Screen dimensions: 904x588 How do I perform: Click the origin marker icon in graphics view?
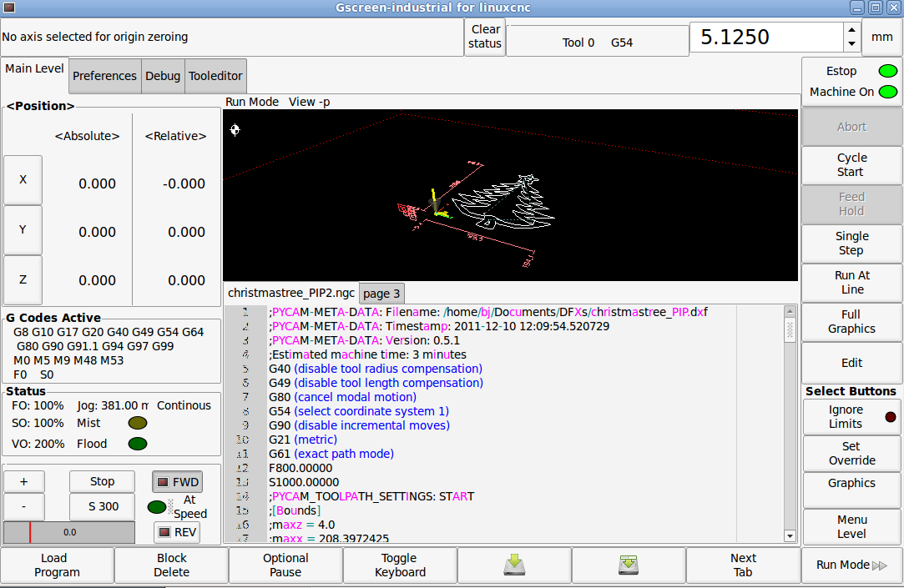[x=235, y=129]
